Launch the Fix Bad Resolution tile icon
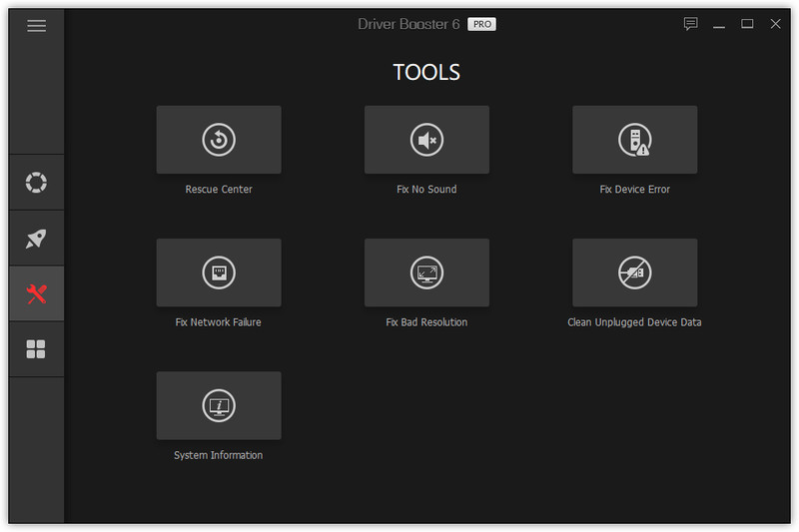The height and width of the screenshot is (532, 799). 427,272
